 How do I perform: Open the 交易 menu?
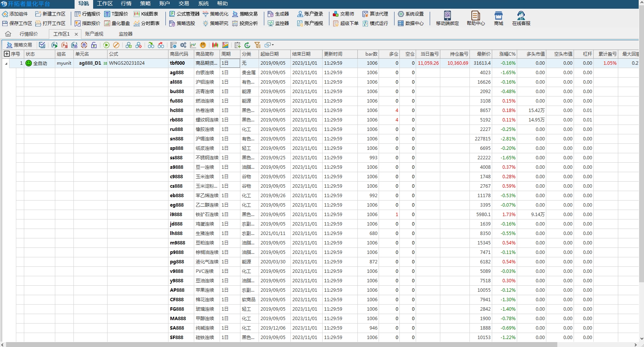coord(184,3)
